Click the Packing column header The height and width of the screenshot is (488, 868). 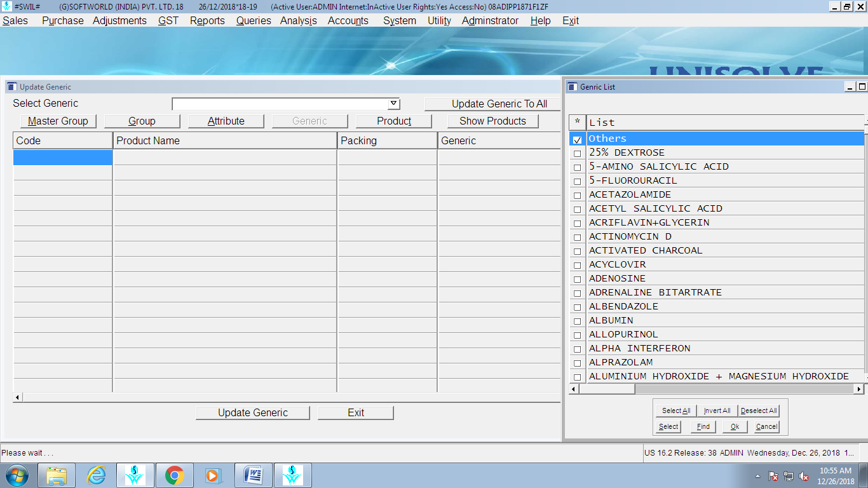[x=387, y=140]
